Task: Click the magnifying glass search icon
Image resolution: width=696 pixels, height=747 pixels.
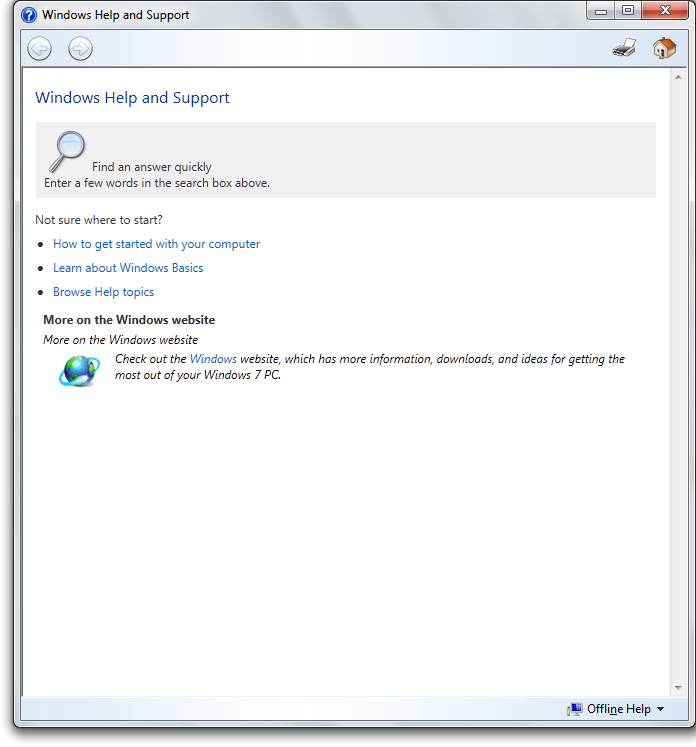Action: click(67, 151)
